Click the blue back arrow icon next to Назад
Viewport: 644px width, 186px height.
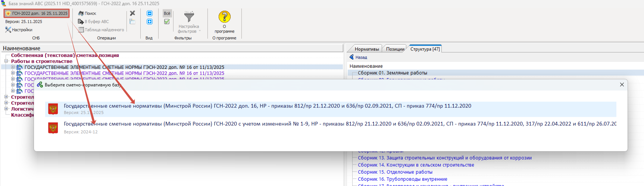click(351, 57)
